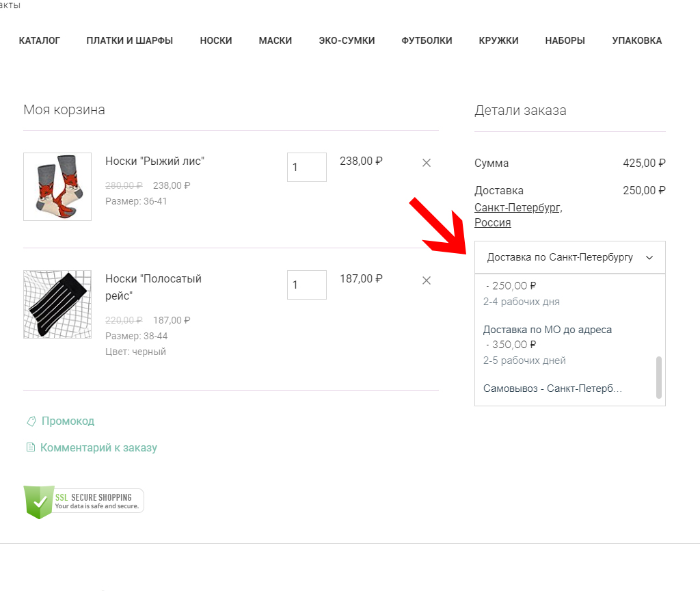Choose Самовывоз - Санкт-Петербург delivery option

552,389
